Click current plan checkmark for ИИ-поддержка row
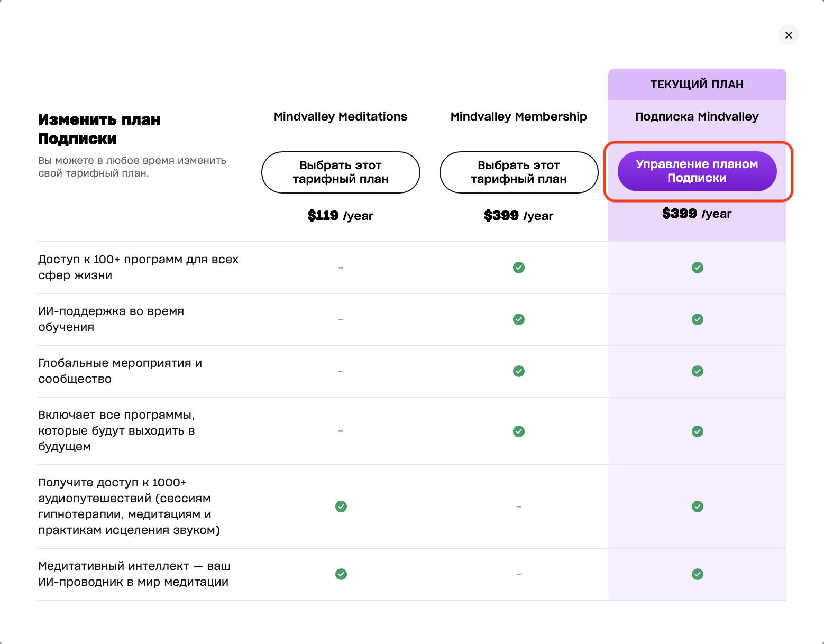Screen dimensions: 824x644 click(698, 319)
